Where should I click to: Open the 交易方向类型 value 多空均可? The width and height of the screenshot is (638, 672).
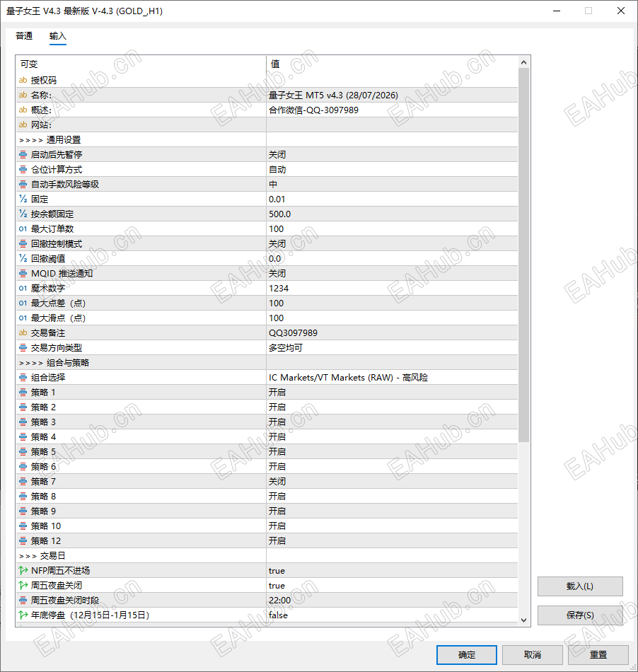(392, 347)
